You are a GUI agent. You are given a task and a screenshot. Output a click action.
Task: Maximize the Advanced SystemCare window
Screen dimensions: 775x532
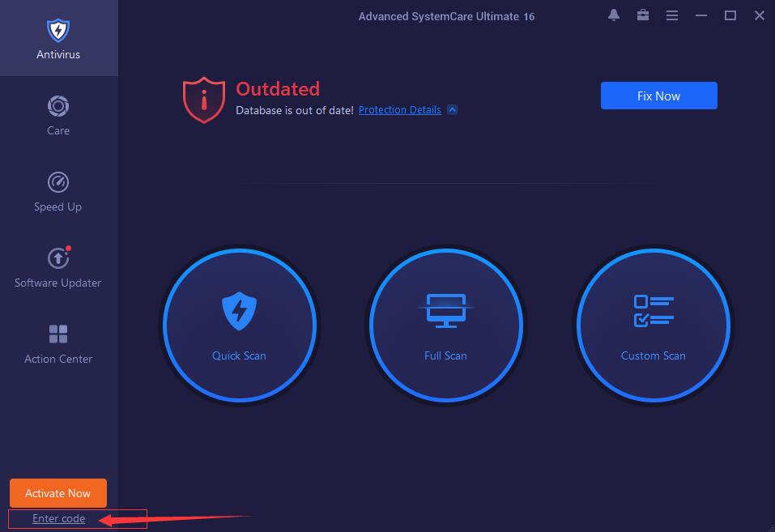(730, 16)
